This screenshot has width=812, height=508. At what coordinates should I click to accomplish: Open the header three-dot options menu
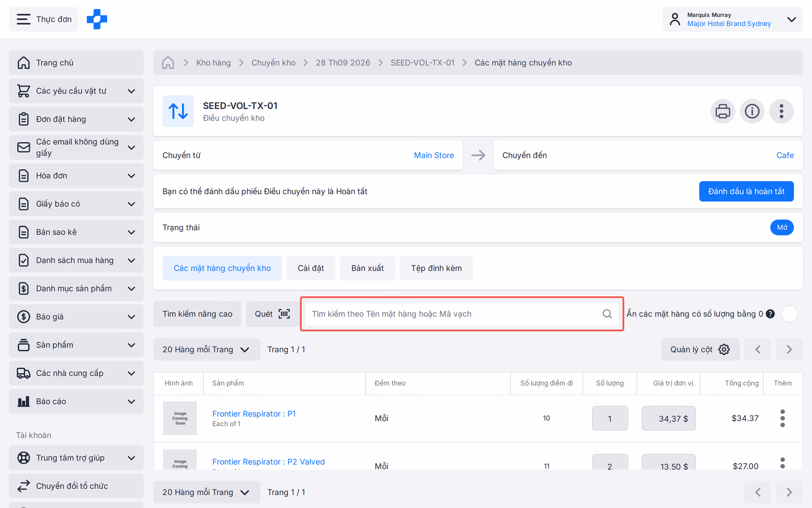click(781, 111)
